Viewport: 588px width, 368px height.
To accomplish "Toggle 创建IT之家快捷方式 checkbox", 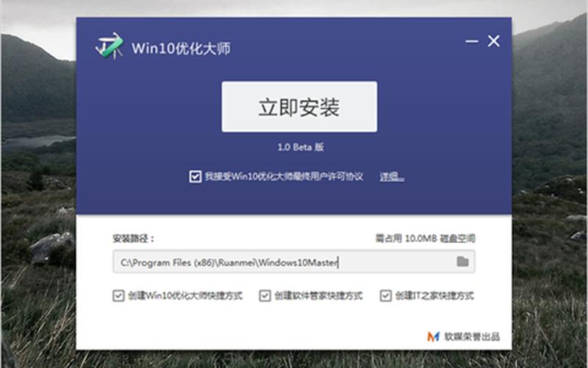I will 385,296.
